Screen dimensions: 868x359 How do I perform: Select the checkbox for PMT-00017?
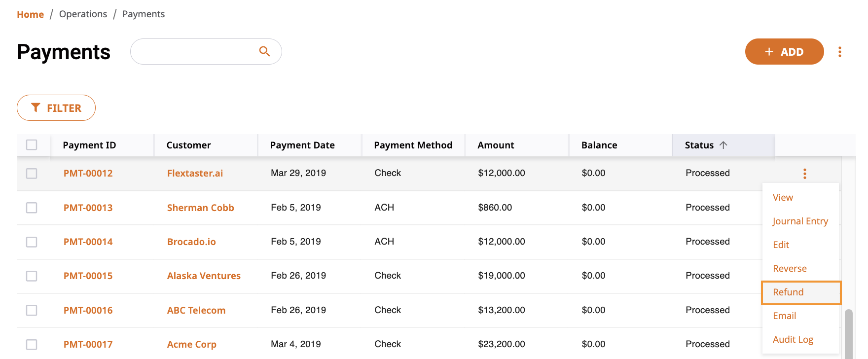coord(32,344)
